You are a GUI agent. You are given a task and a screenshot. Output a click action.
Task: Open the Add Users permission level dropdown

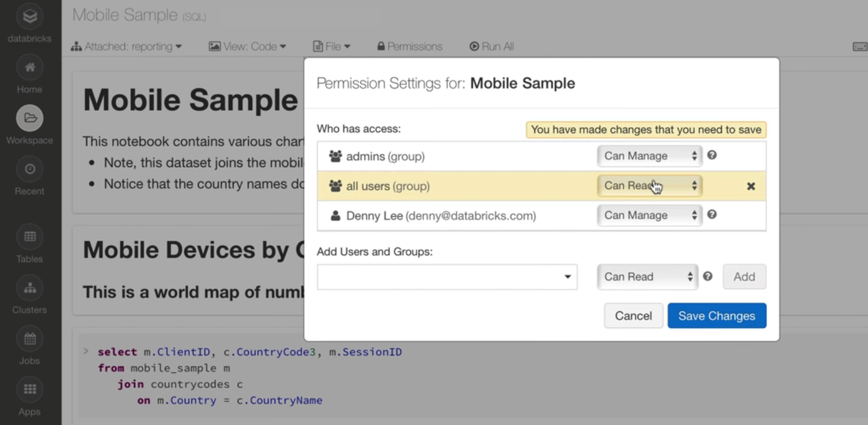pyautogui.click(x=647, y=277)
